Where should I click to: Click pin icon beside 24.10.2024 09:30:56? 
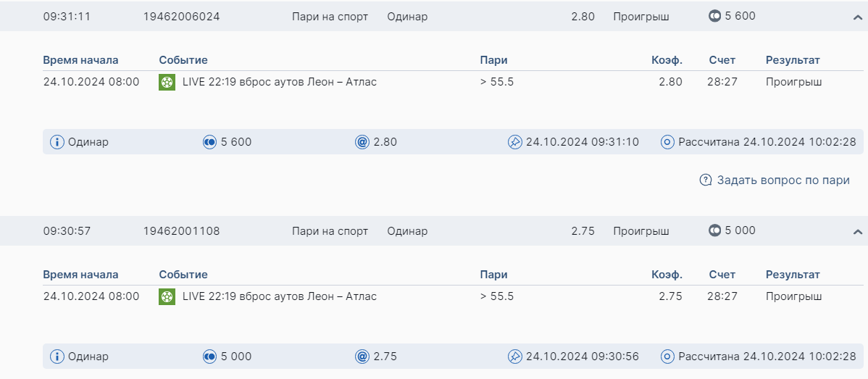515,357
